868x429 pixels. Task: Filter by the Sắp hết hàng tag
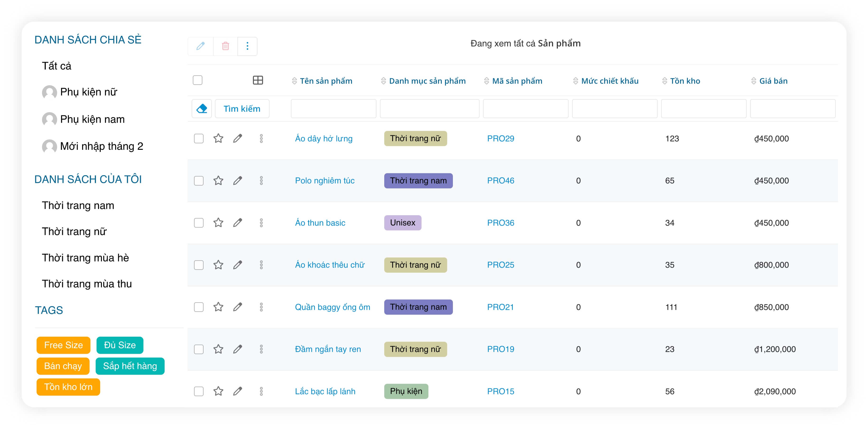pos(130,366)
